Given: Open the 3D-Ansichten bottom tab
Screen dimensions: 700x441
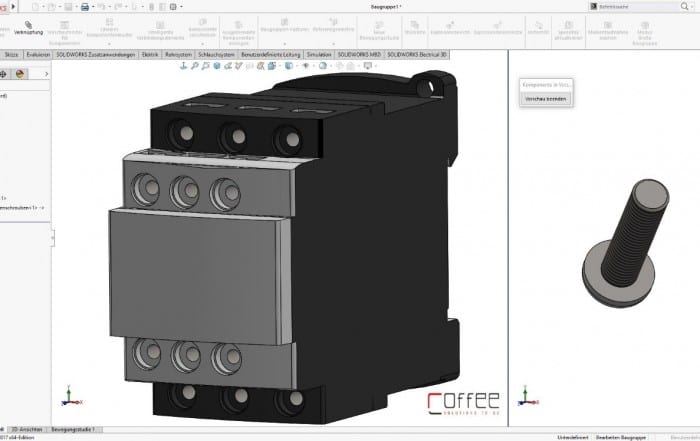Looking at the screenshot, I should pos(27,429).
